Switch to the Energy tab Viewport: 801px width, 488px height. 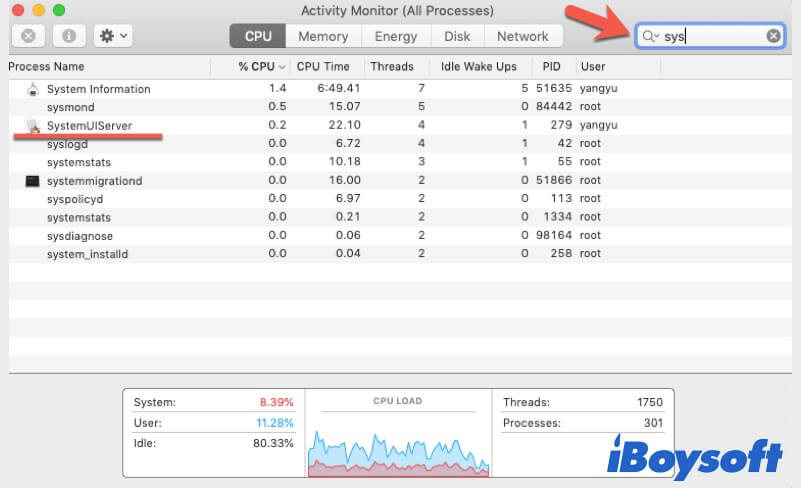[x=395, y=36]
